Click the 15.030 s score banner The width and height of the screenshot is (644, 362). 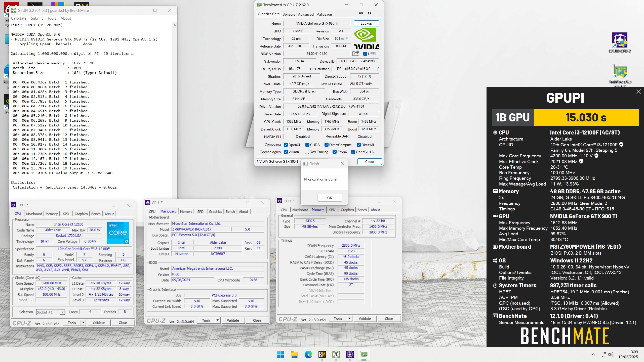586,118
